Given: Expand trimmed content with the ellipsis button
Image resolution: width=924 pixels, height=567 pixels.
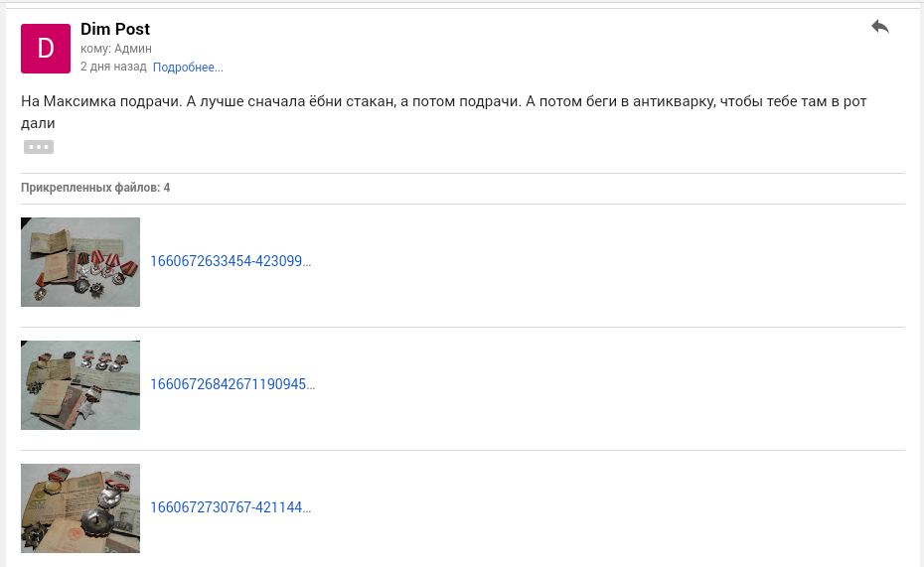Looking at the screenshot, I should [x=39, y=147].
